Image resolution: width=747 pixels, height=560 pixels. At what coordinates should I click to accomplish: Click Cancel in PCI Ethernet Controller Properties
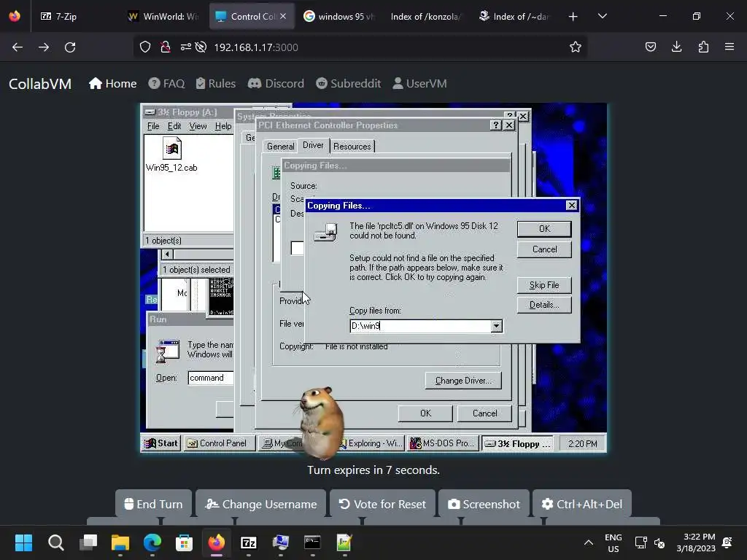coord(484,413)
